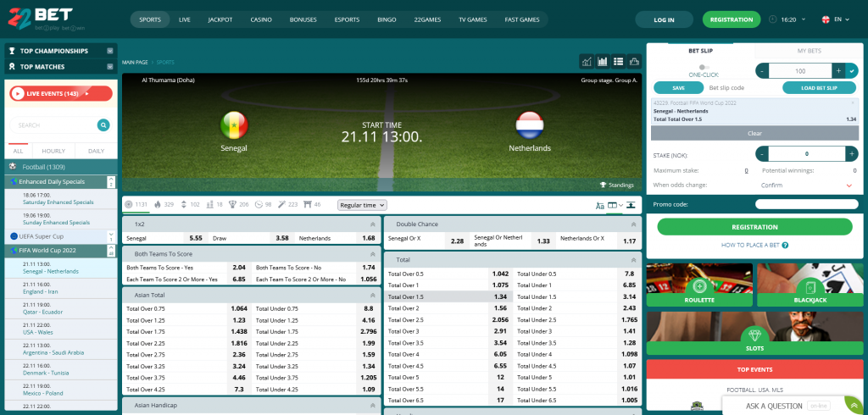Viewport: 868px width, 415px height.
Task: Switch to list view icon
Action: [x=618, y=62]
